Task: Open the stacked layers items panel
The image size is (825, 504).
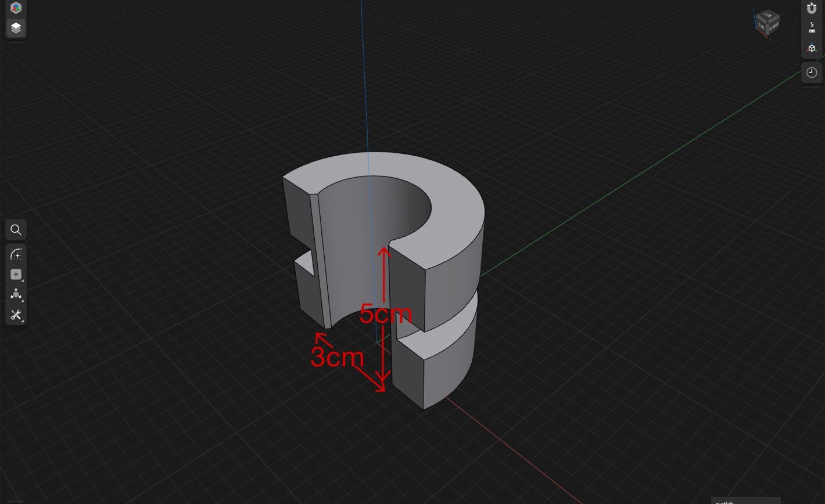Action: 16,27
